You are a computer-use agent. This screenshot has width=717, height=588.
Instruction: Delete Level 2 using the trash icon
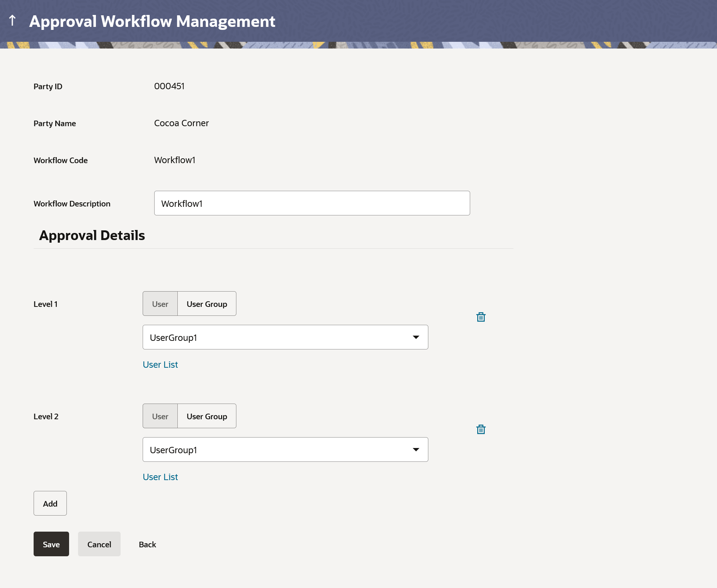(x=481, y=429)
